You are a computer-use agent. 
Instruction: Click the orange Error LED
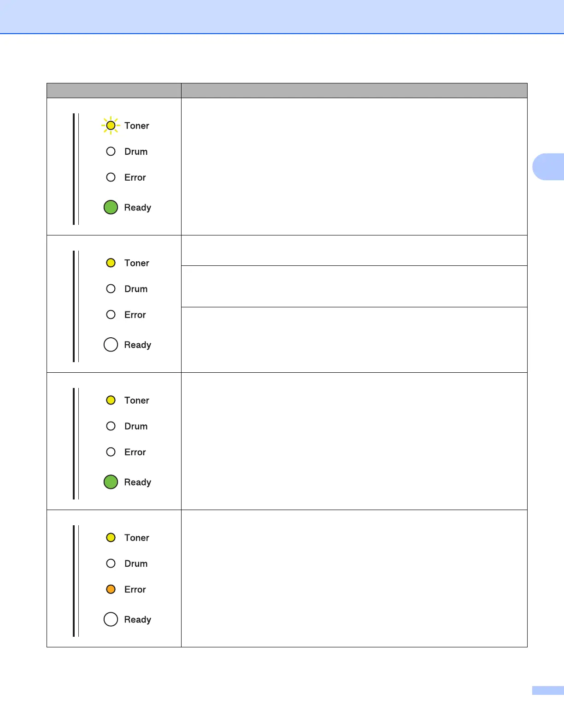pos(111,589)
